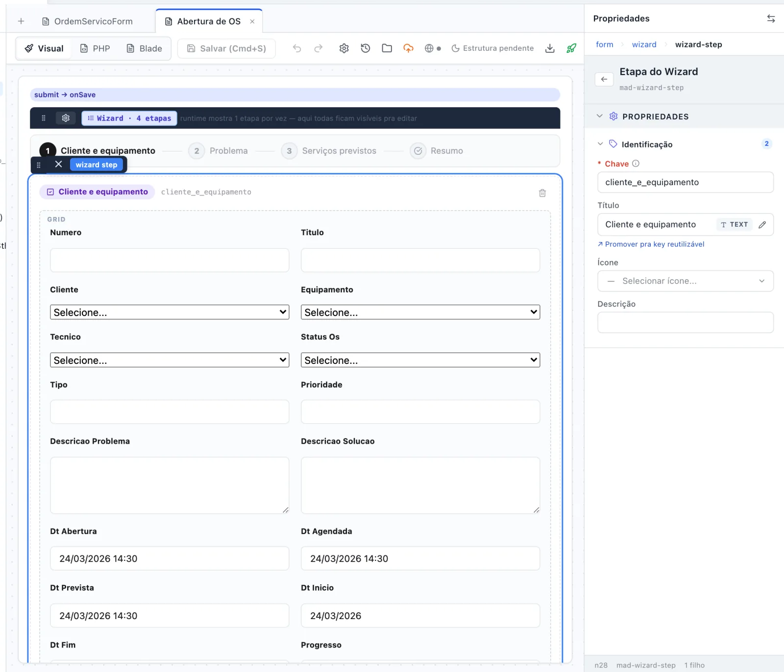Click the plus icon to add tab
This screenshot has height=672, width=784.
coord(21,21)
